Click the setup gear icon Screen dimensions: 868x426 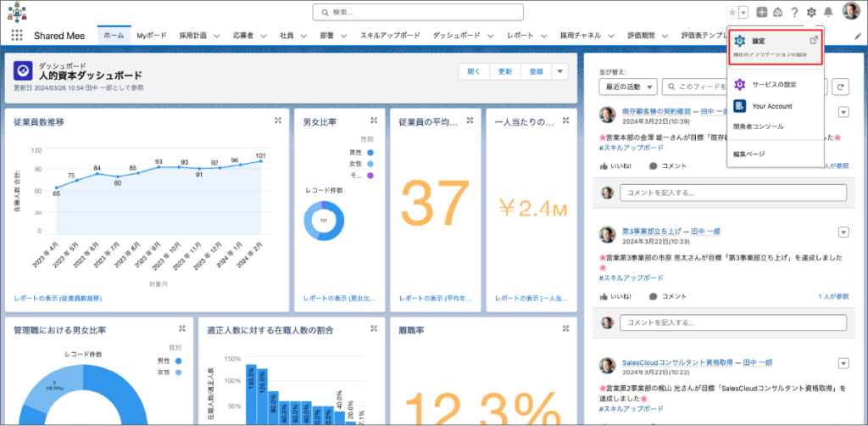pos(811,12)
